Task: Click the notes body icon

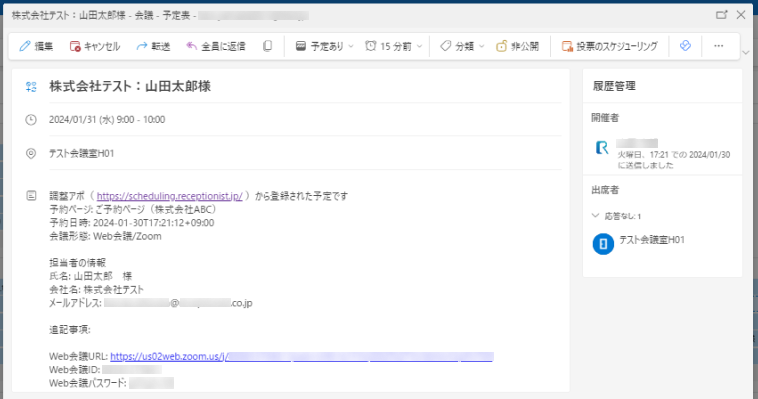Action: click(31, 196)
